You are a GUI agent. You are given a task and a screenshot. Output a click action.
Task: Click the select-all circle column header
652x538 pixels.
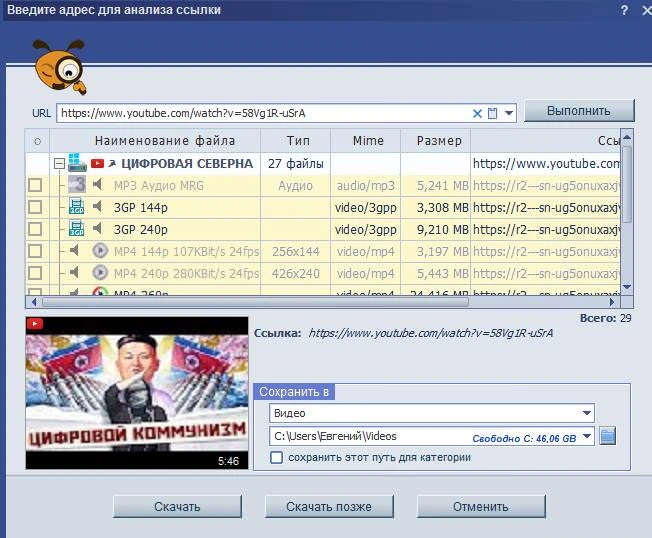(x=37, y=141)
